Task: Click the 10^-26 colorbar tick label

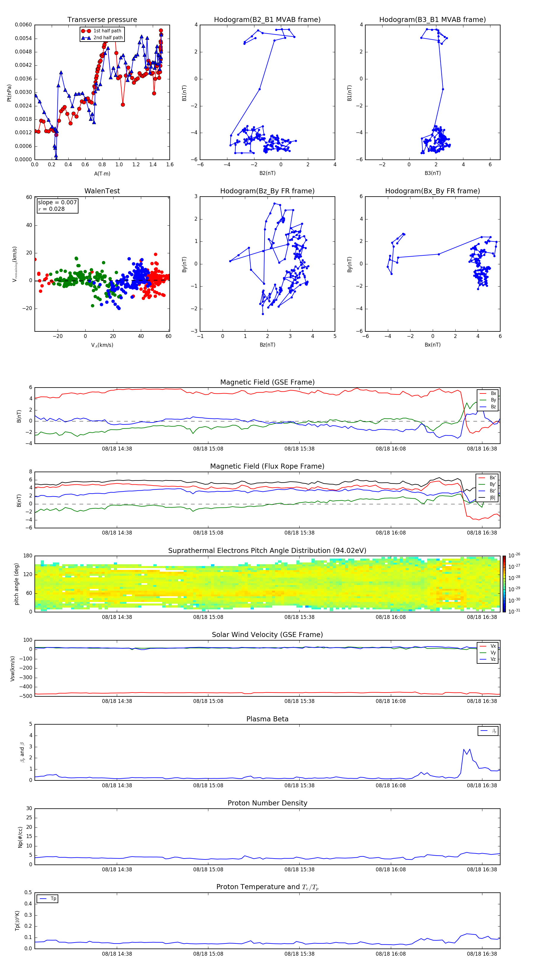Action: (x=514, y=555)
